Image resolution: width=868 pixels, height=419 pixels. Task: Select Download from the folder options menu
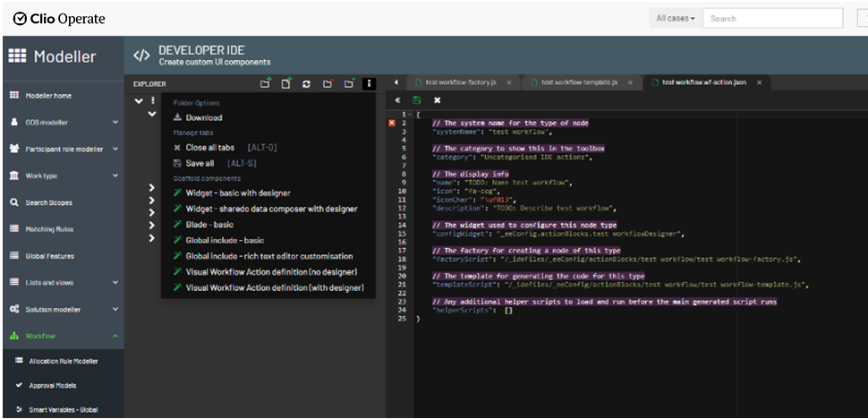pyautogui.click(x=203, y=117)
